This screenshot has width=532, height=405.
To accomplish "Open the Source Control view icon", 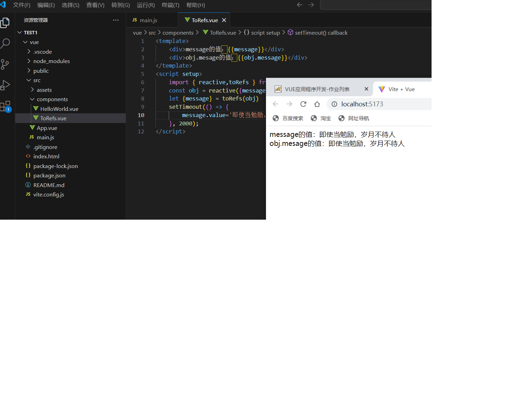I will coord(5,64).
